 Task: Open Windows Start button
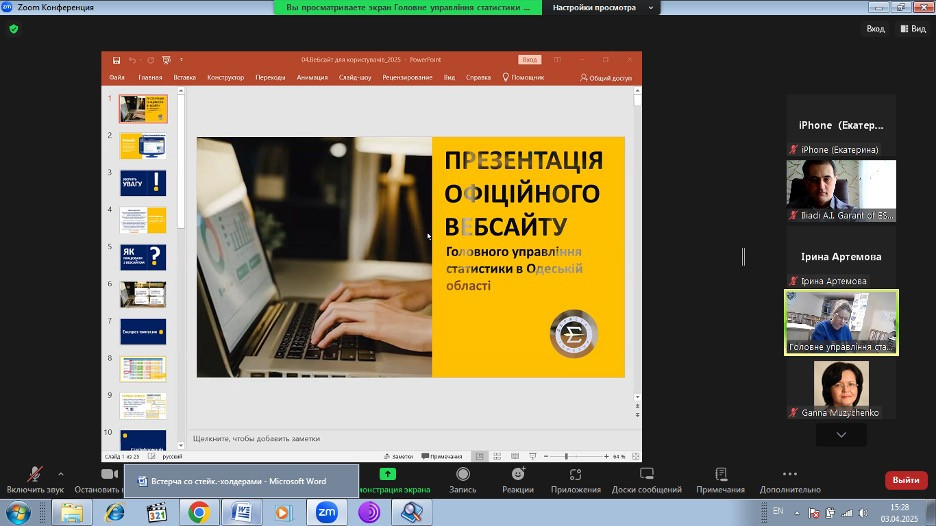coord(17,513)
